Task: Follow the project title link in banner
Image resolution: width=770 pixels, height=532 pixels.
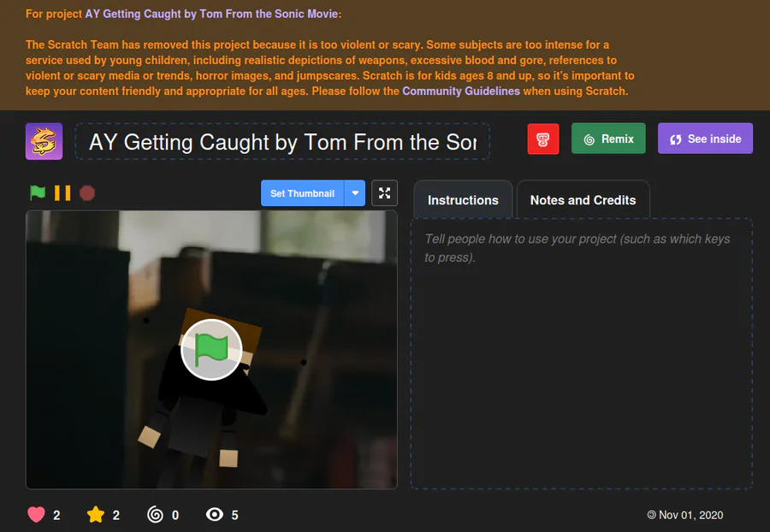Action: pos(211,14)
